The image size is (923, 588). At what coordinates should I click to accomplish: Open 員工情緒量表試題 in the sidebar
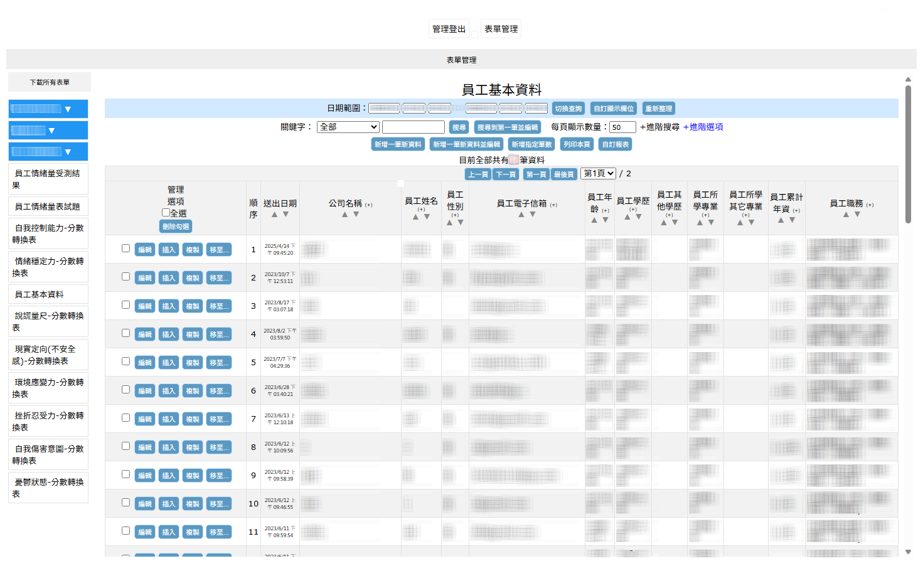click(x=48, y=206)
